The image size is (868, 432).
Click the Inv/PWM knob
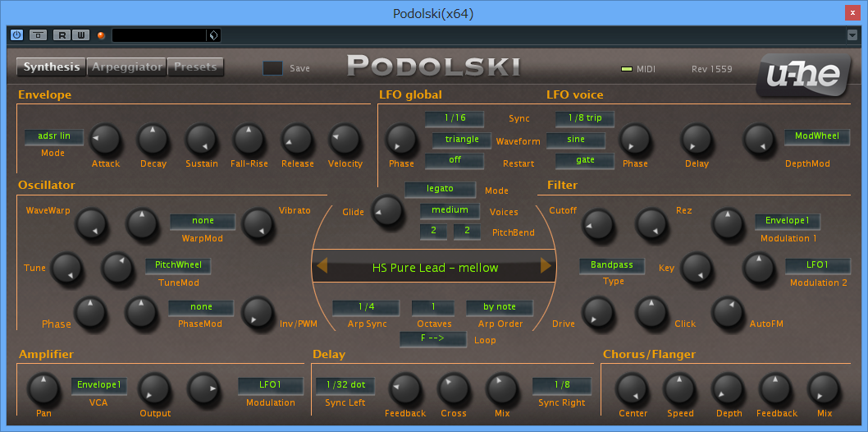[x=258, y=312]
